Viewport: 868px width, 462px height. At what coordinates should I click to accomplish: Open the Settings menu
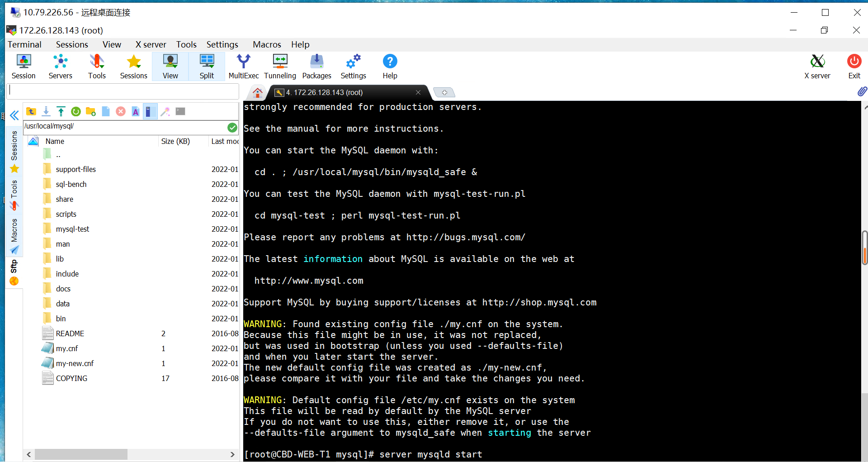[x=222, y=44]
